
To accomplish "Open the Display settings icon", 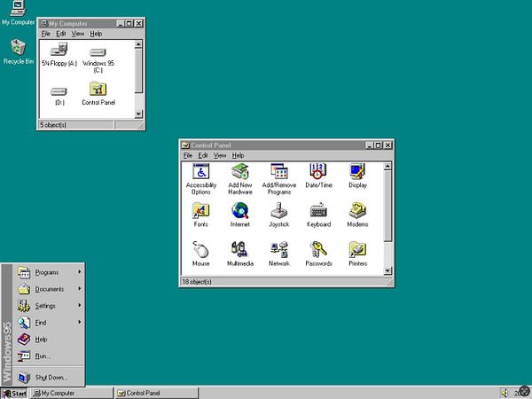I will click(x=357, y=176).
